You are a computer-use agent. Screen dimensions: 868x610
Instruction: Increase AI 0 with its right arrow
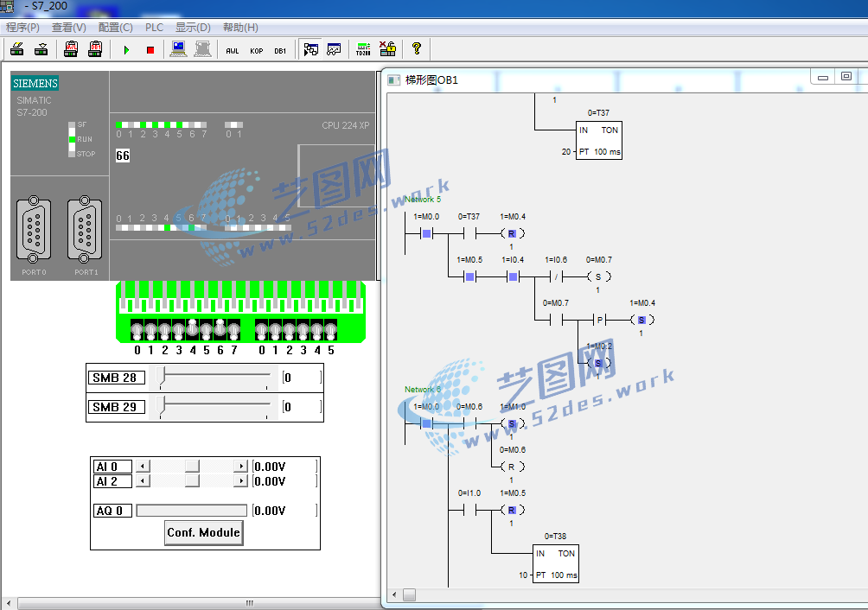[x=241, y=467]
